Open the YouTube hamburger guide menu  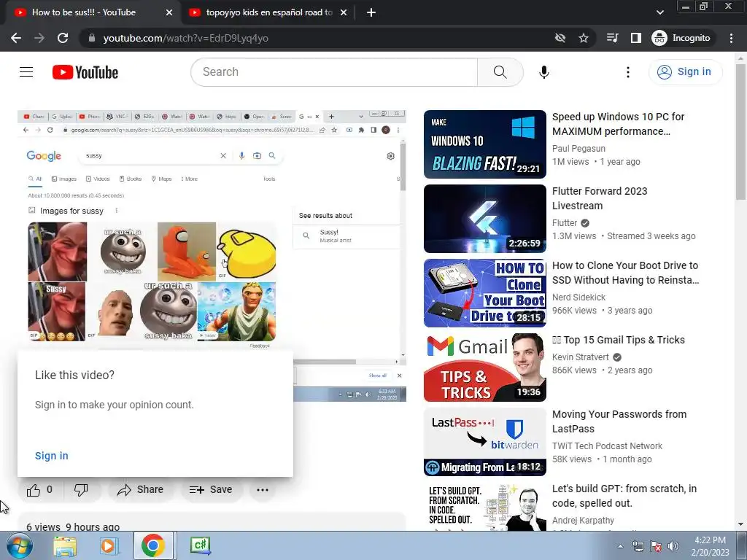tap(26, 72)
